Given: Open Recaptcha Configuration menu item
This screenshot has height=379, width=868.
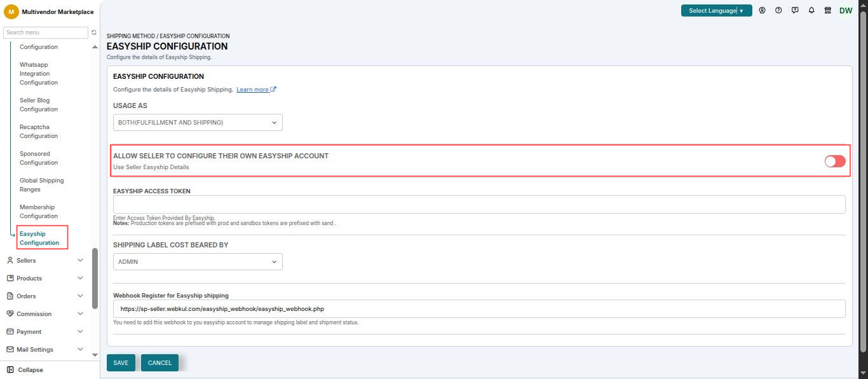Looking at the screenshot, I should click(x=39, y=132).
